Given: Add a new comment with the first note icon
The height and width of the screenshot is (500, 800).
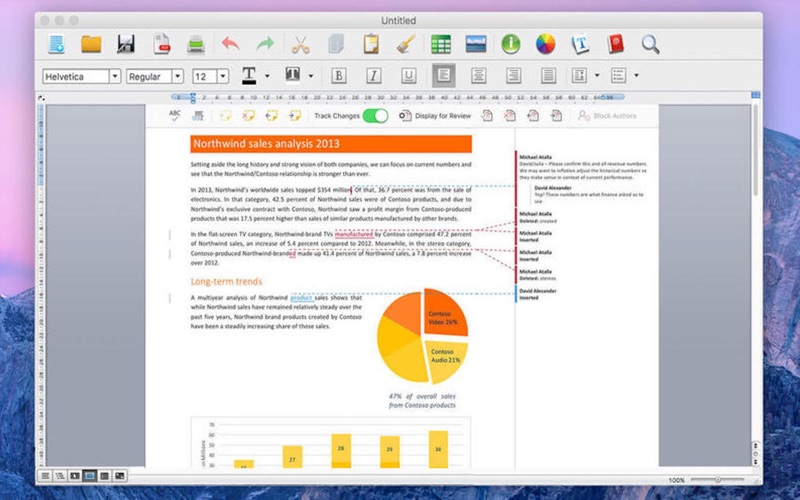Looking at the screenshot, I should (x=225, y=116).
